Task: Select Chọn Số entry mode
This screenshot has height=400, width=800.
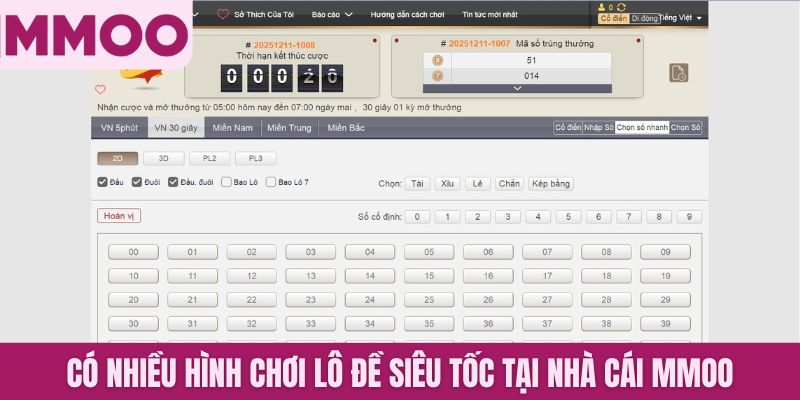Action: point(685,128)
